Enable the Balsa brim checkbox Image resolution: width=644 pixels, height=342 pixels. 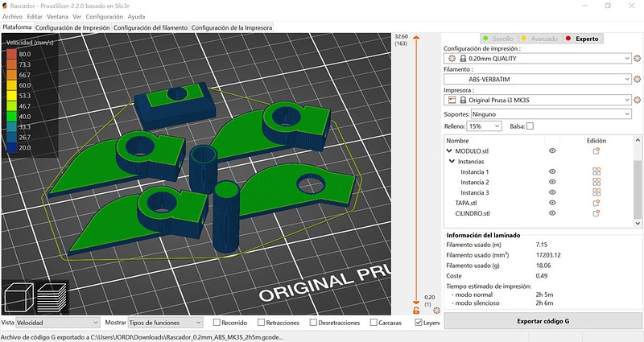530,126
